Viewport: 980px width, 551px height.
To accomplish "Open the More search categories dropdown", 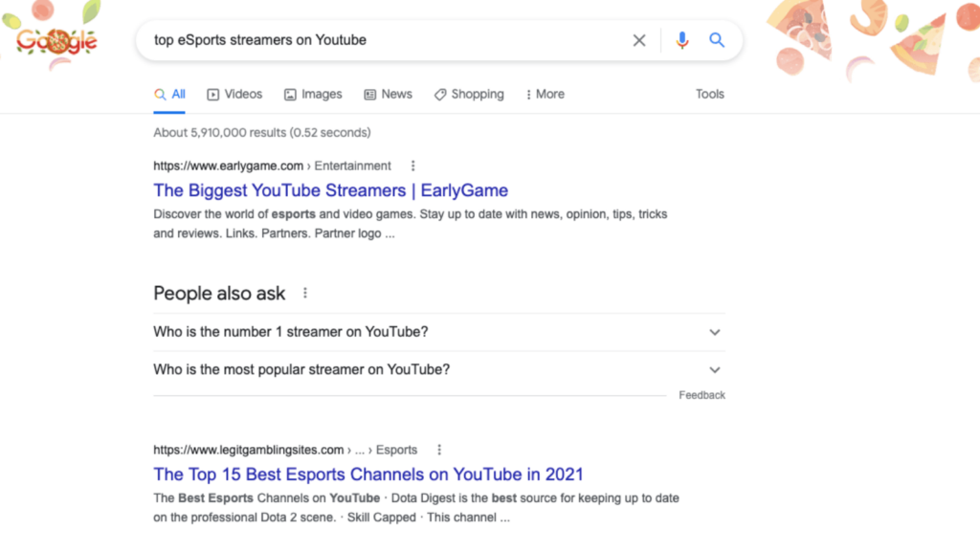I will pyautogui.click(x=545, y=95).
